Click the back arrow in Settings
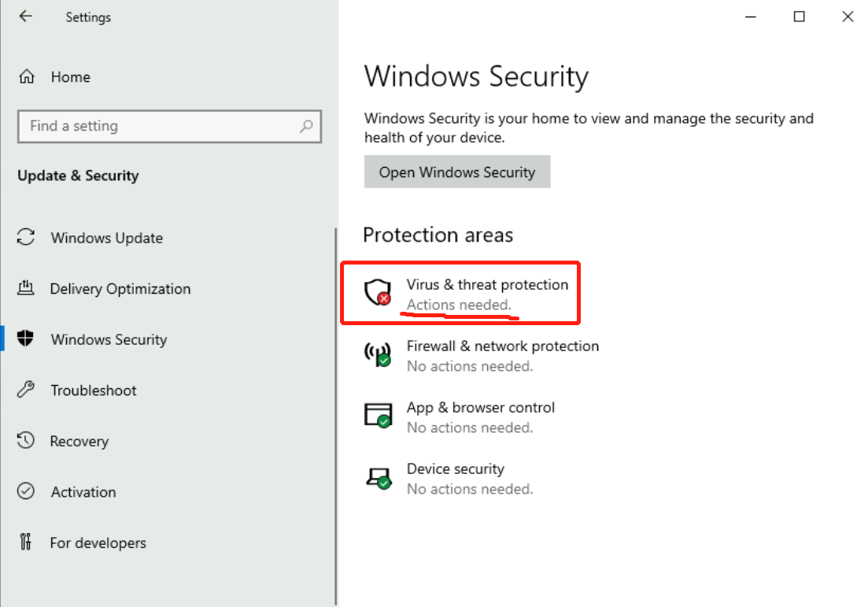868x607 pixels. pyautogui.click(x=26, y=17)
